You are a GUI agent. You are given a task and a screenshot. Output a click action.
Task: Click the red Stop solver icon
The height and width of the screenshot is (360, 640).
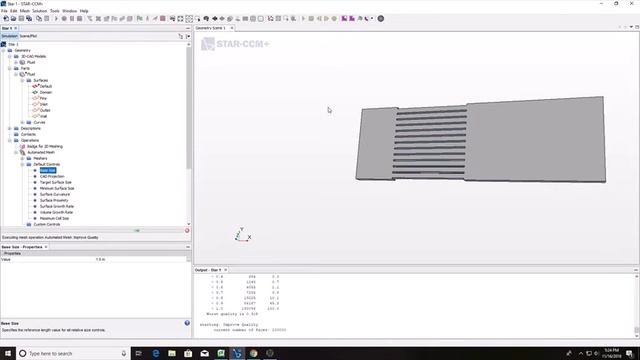click(163, 18)
